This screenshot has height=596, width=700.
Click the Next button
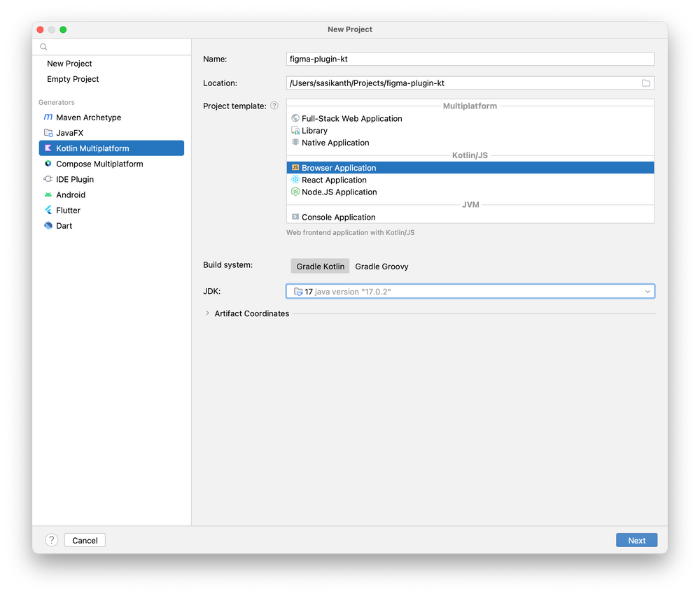[636, 539]
